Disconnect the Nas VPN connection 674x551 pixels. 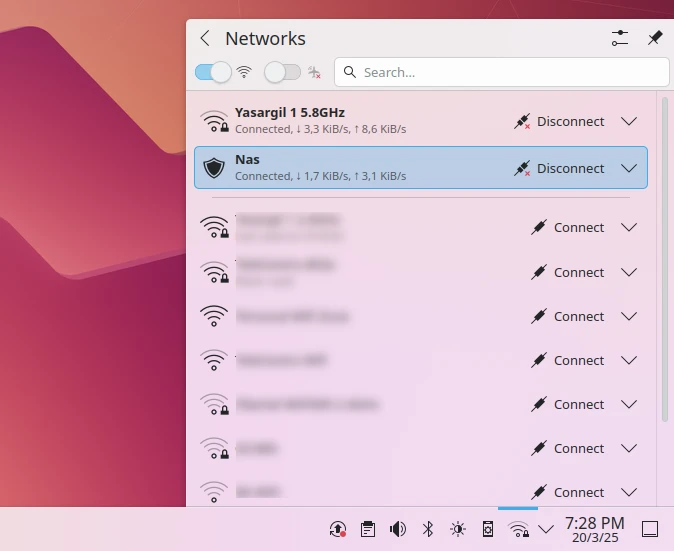point(560,168)
